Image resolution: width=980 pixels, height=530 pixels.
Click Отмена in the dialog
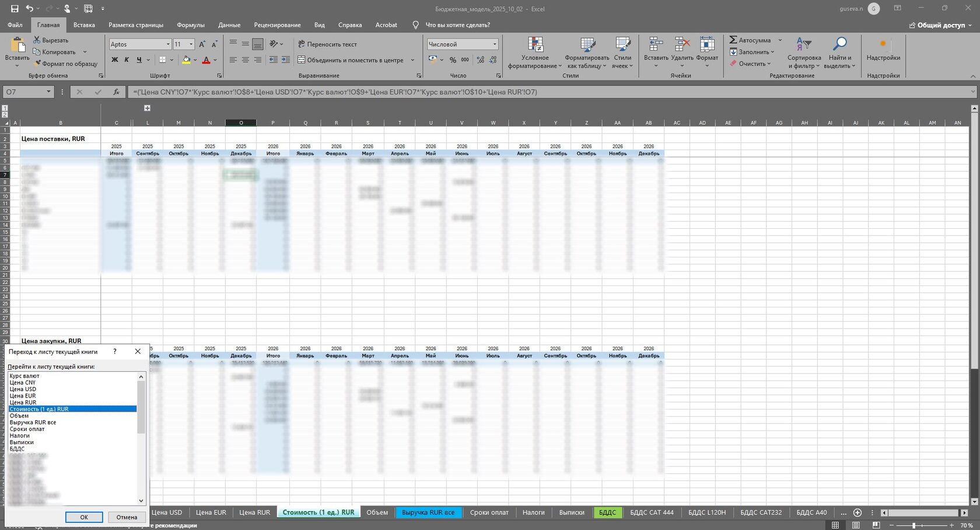click(x=127, y=517)
